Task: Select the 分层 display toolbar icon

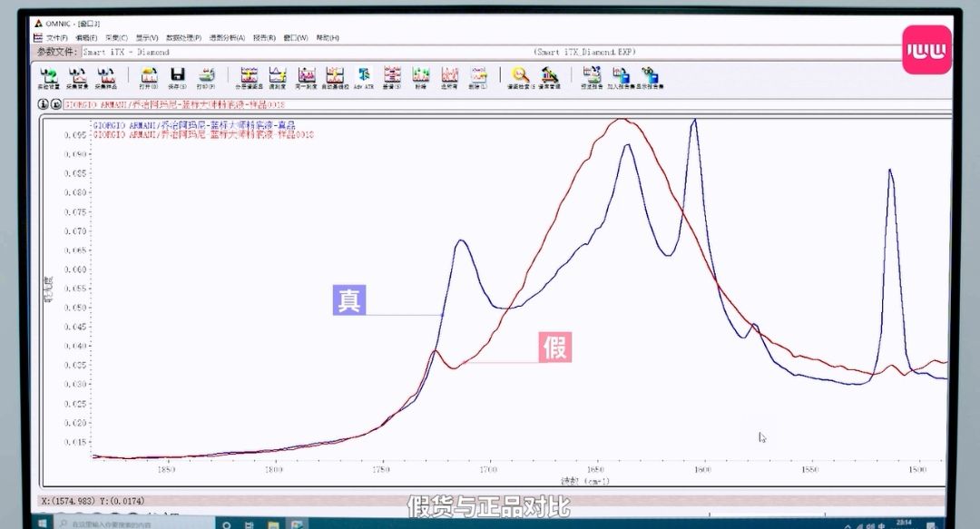Action: (x=249, y=78)
